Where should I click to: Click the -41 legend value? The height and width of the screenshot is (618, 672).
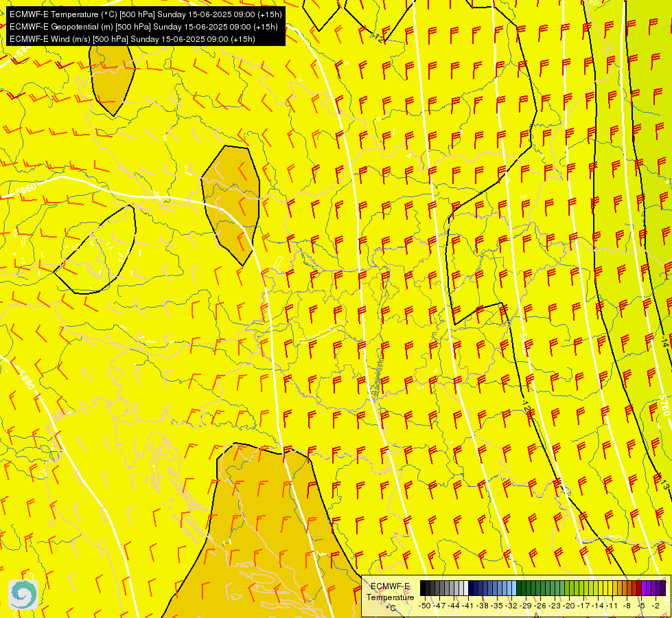[468, 606]
